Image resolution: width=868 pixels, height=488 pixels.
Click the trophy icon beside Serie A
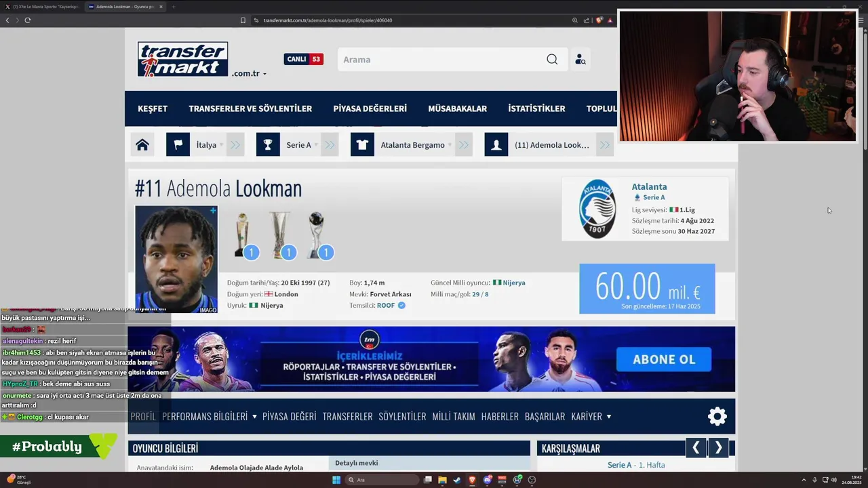tap(268, 144)
